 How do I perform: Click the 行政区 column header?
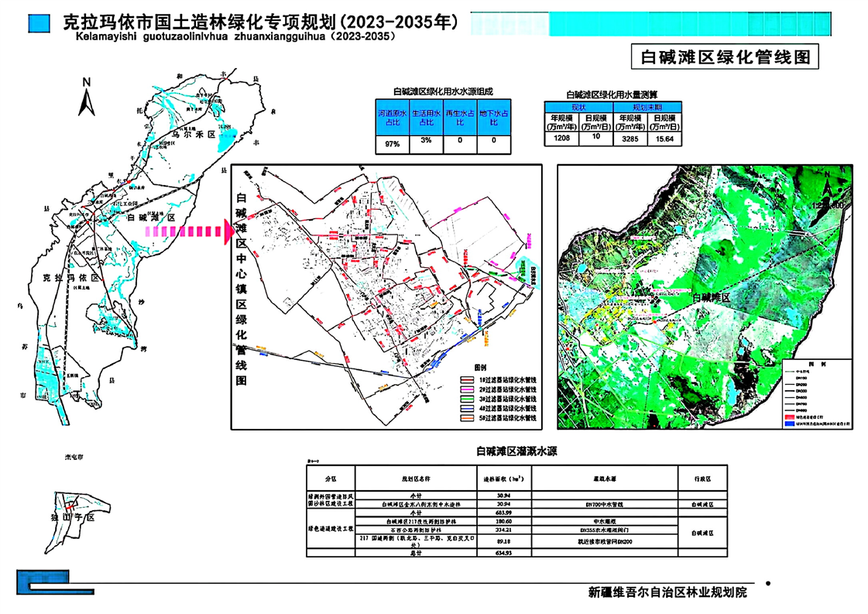pos(702,479)
